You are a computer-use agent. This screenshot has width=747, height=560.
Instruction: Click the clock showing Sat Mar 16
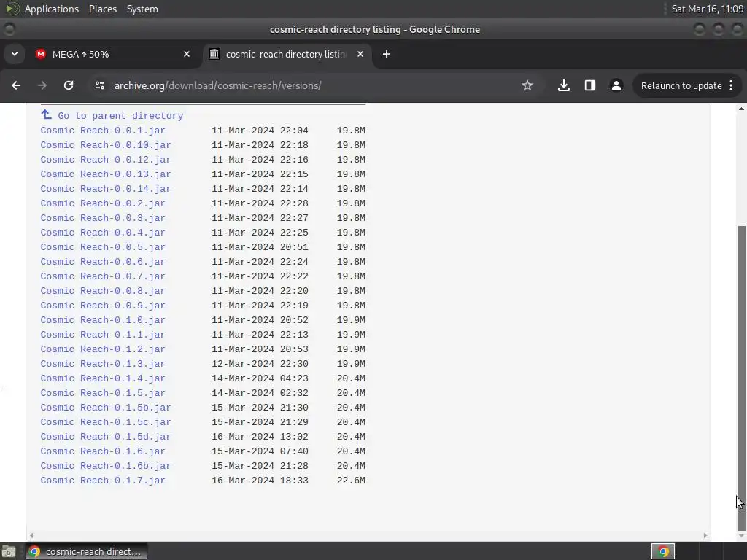pos(708,9)
